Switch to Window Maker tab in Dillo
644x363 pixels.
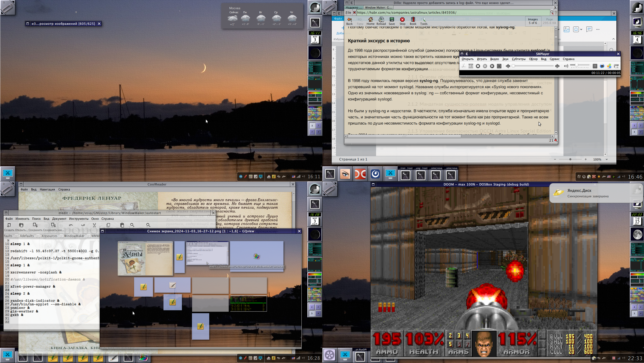coord(378,8)
